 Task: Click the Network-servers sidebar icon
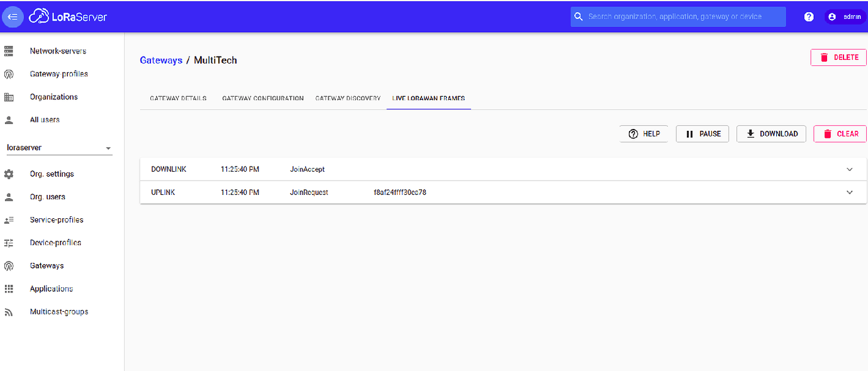pos(9,51)
